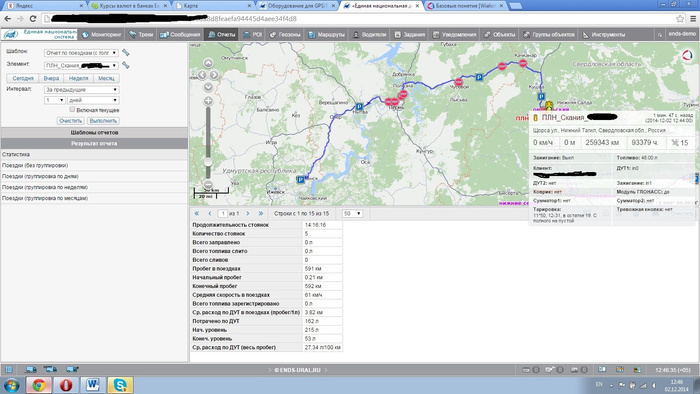
Task: Select the Статистика report row
Action: tap(94, 154)
